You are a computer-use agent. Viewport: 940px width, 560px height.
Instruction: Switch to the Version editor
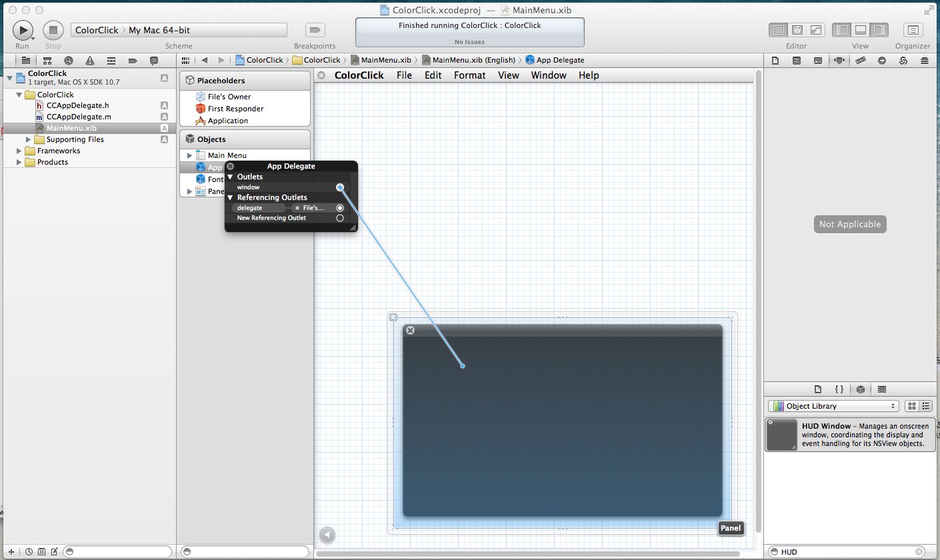pyautogui.click(x=815, y=30)
